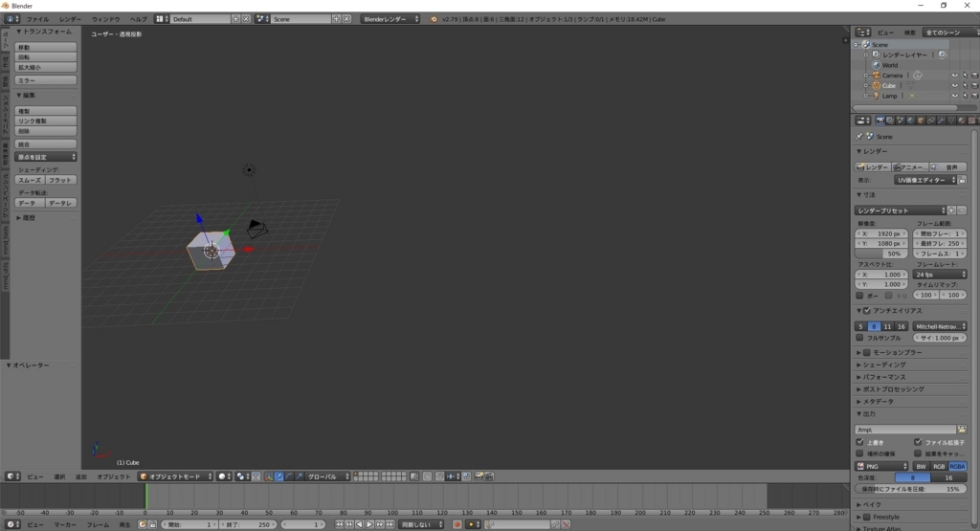Click the 終了 250 end frame field

248,524
